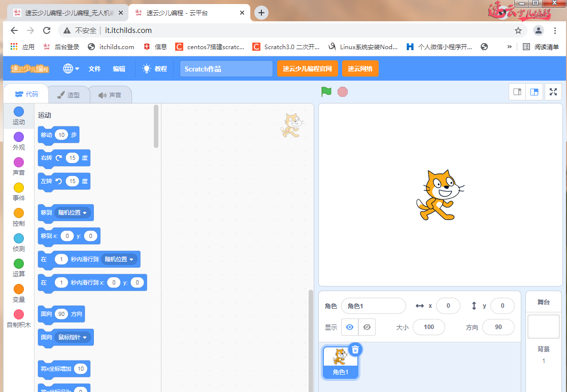Switch to large stage layout

coord(534,92)
